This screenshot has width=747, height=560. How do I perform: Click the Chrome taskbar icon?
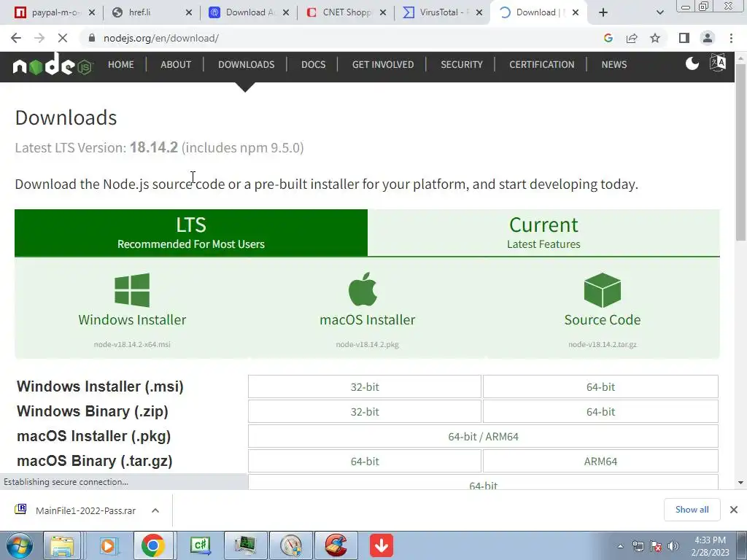[153, 545]
